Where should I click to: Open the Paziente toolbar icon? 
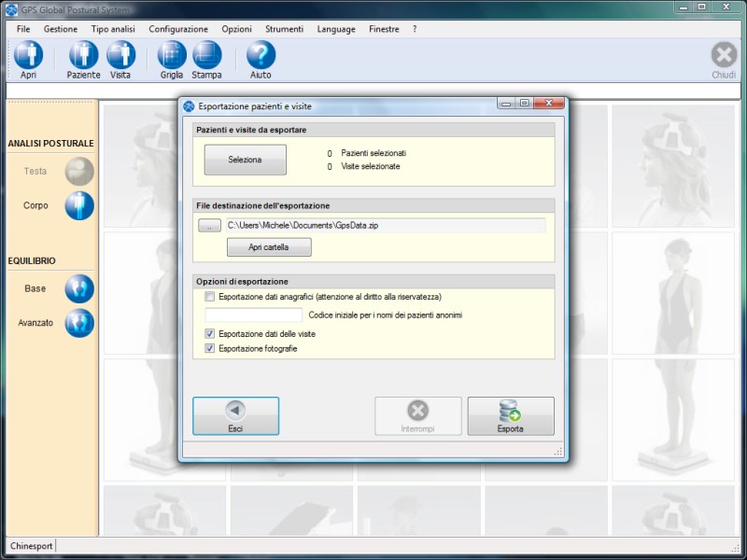(83, 55)
